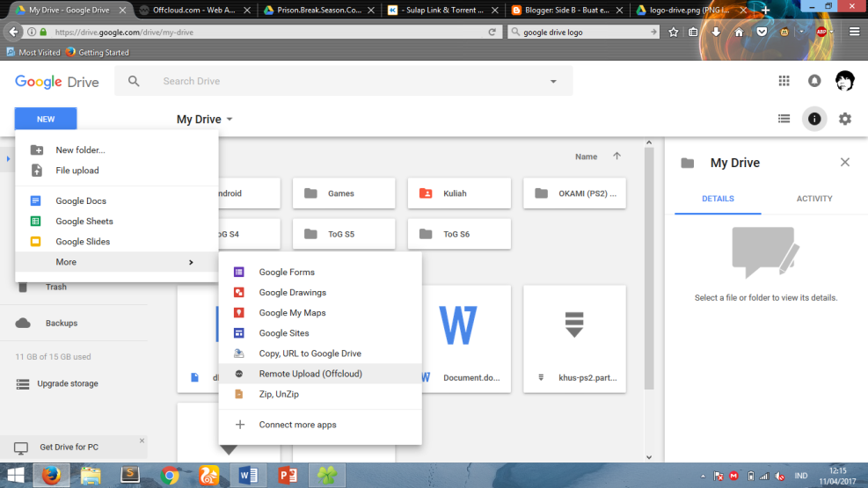
Task: Open the notifications bell icon
Action: coord(814,81)
